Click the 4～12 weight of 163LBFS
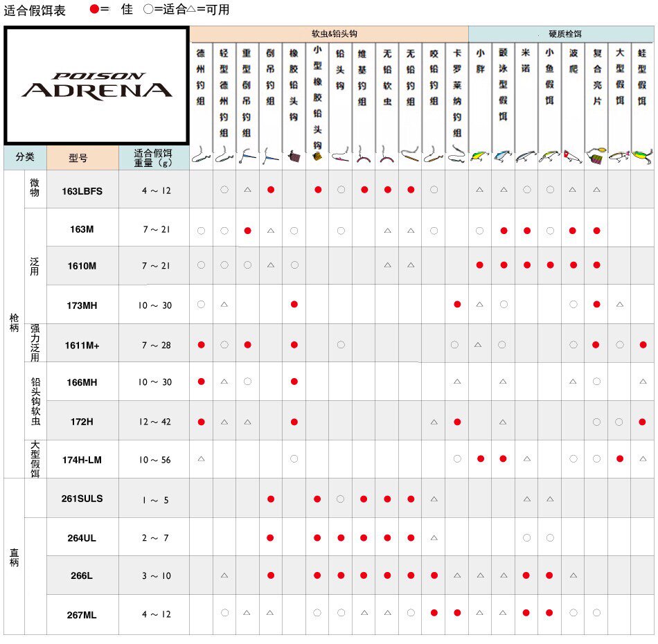 point(156,191)
